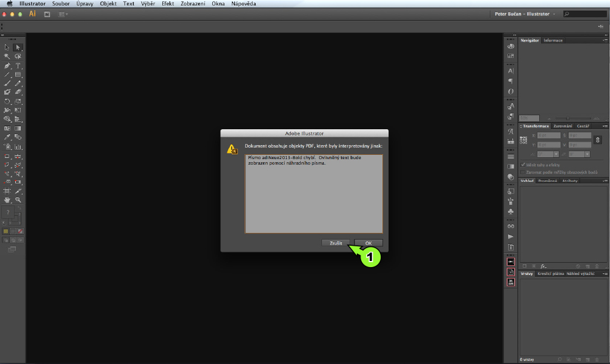Toggle Zarovnat podle mřížky obrazových bodů checkbox
The width and height of the screenshot is (610, 364).
(x=523, y=173)
